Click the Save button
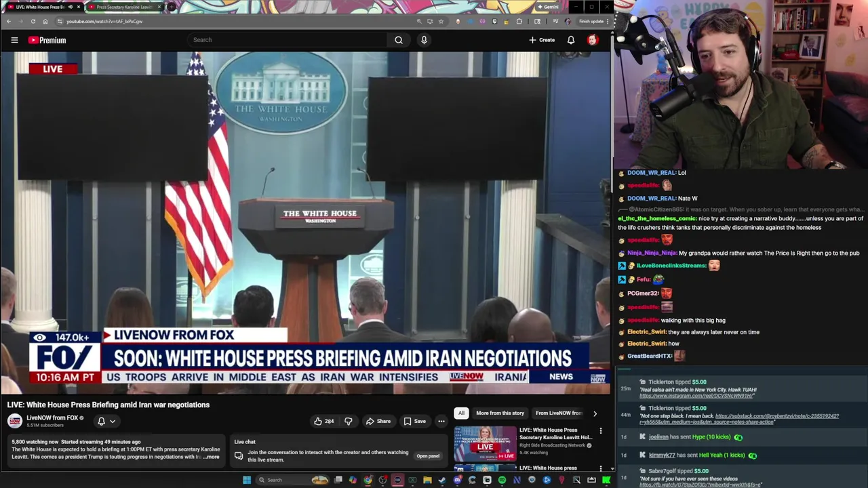868x488 pixels. click(414, 422)
